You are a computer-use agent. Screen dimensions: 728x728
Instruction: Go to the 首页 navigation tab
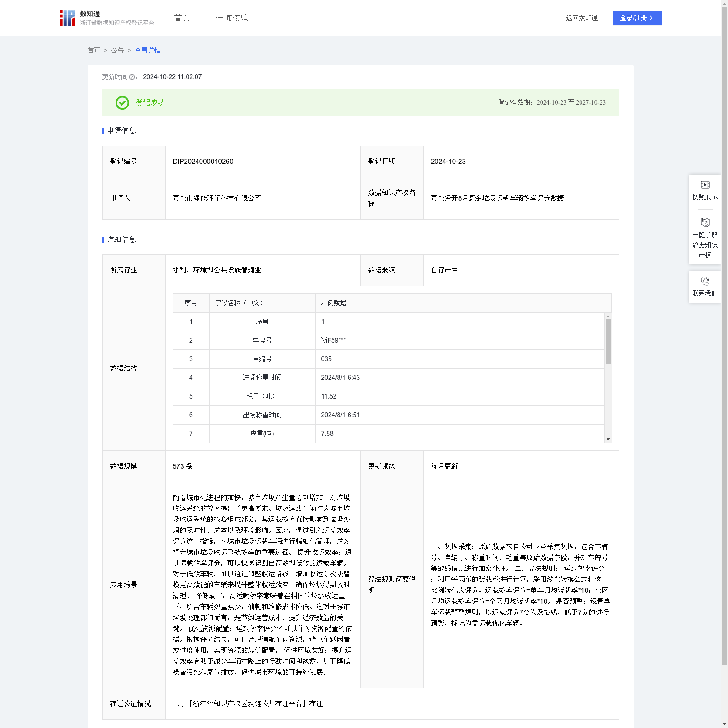182,18
